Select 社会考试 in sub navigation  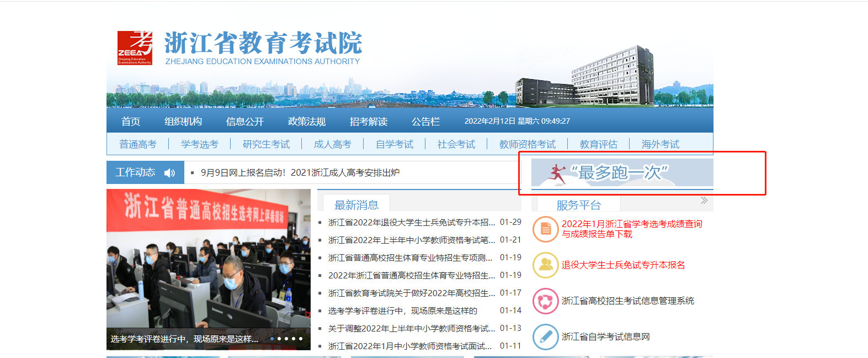[456, 144]
